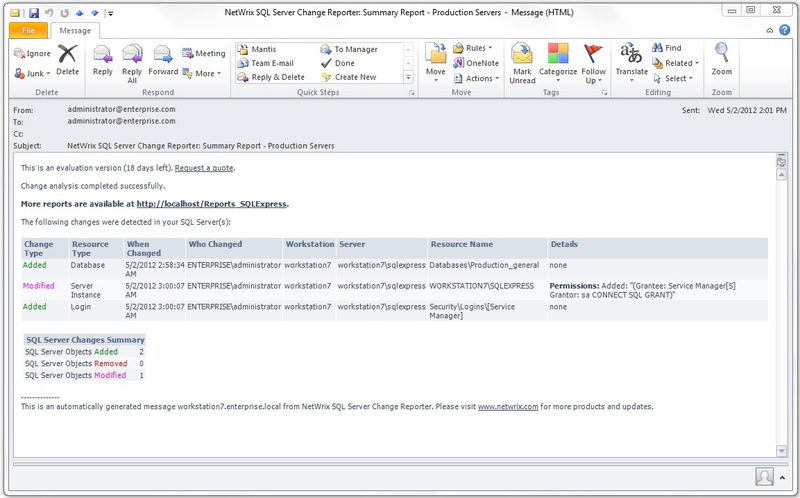Image resolution: width=800 pixels, height=498 pixels.
Task: Open the Junk dropdown menu
Action: [32, 73]
